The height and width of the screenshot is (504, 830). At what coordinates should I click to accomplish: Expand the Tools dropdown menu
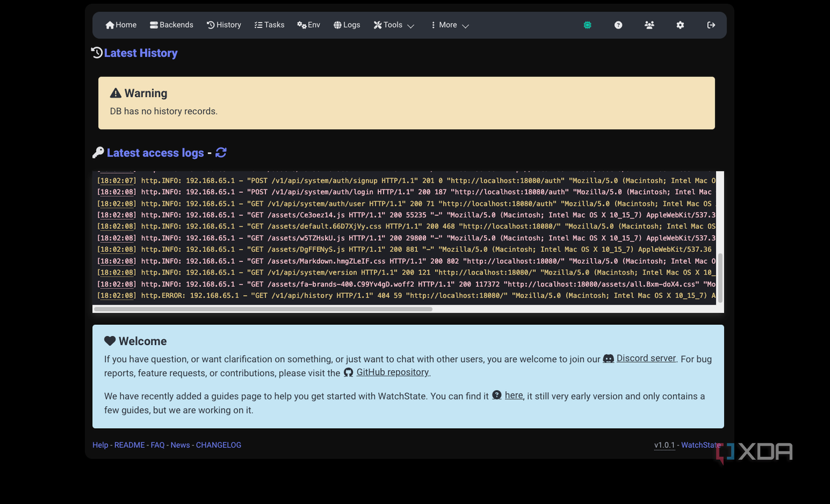pos(394,25)
